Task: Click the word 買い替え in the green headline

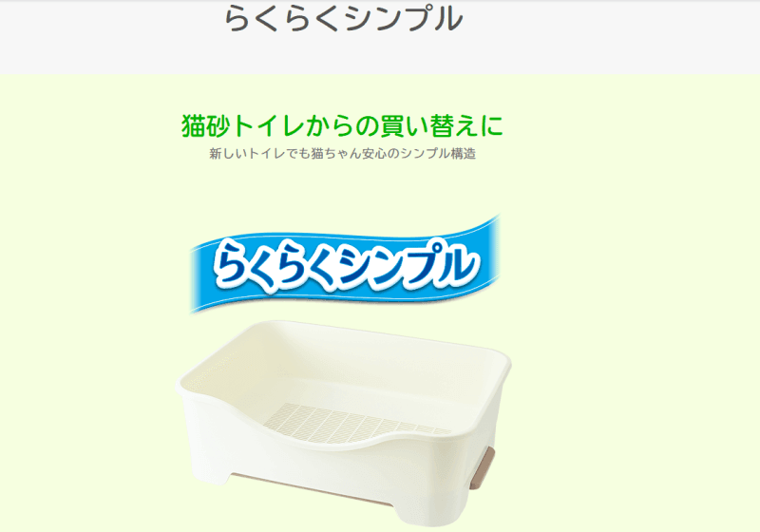Action: [x=423, y=126]
